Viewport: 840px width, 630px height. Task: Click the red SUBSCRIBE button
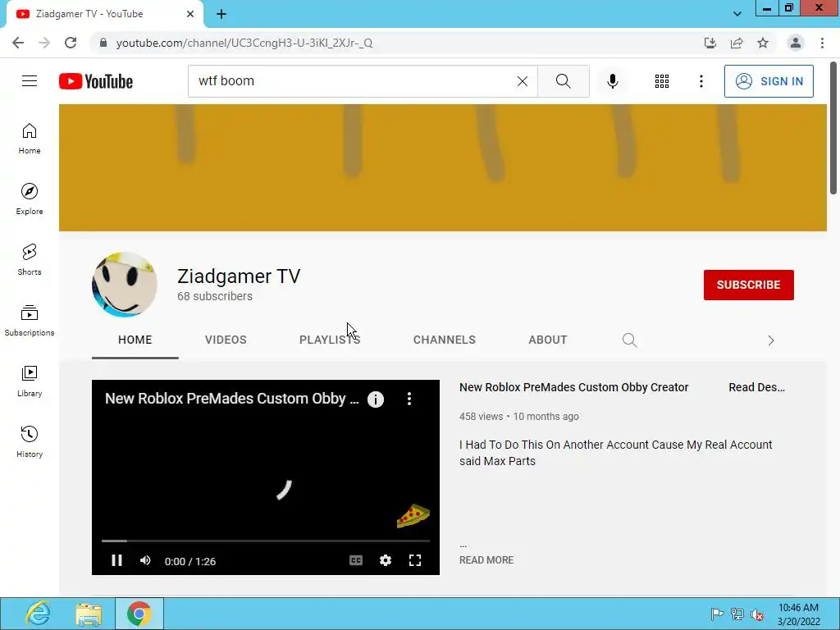point(748,285)
